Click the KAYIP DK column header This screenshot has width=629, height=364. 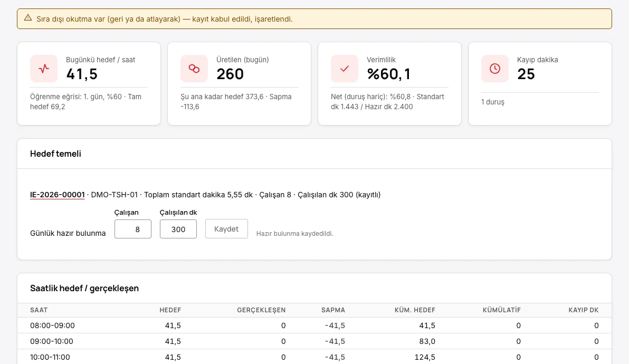583,310
